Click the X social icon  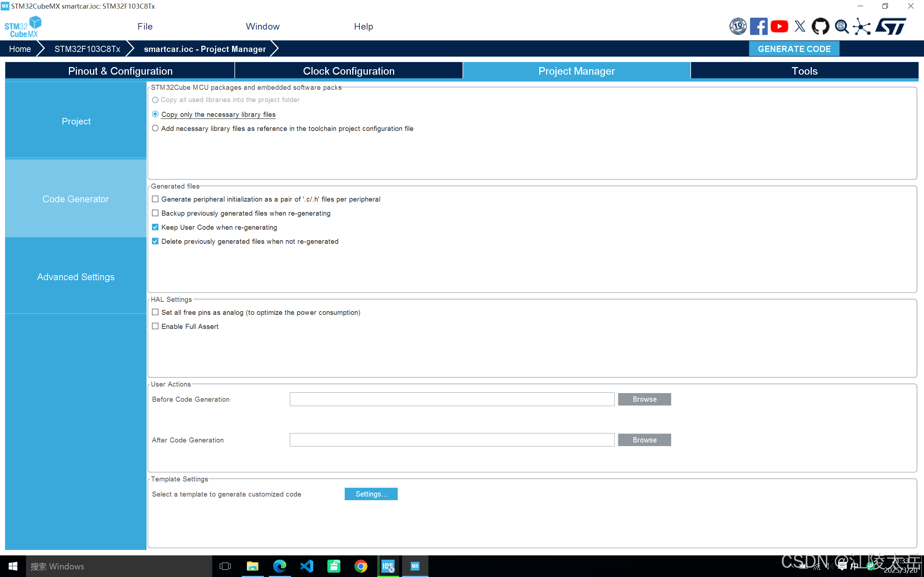pyautogui.click(x=799, y=26)
